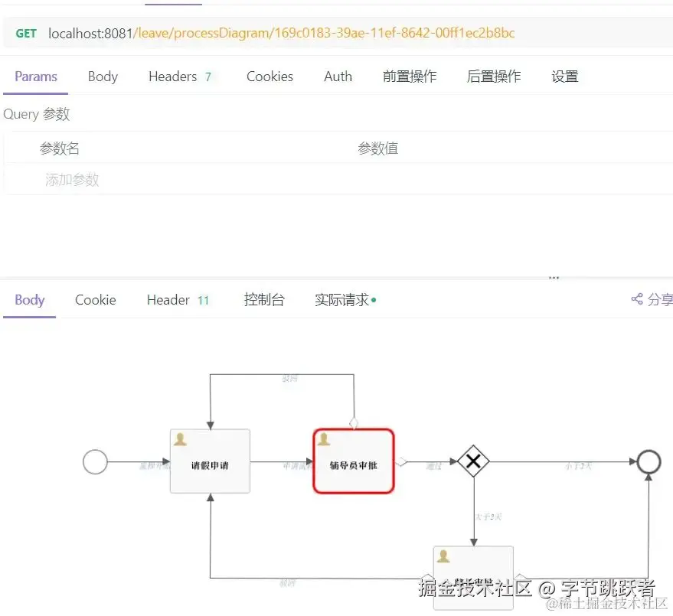
Task: Select the start event circle in the diagram
Action: point(95,461)
